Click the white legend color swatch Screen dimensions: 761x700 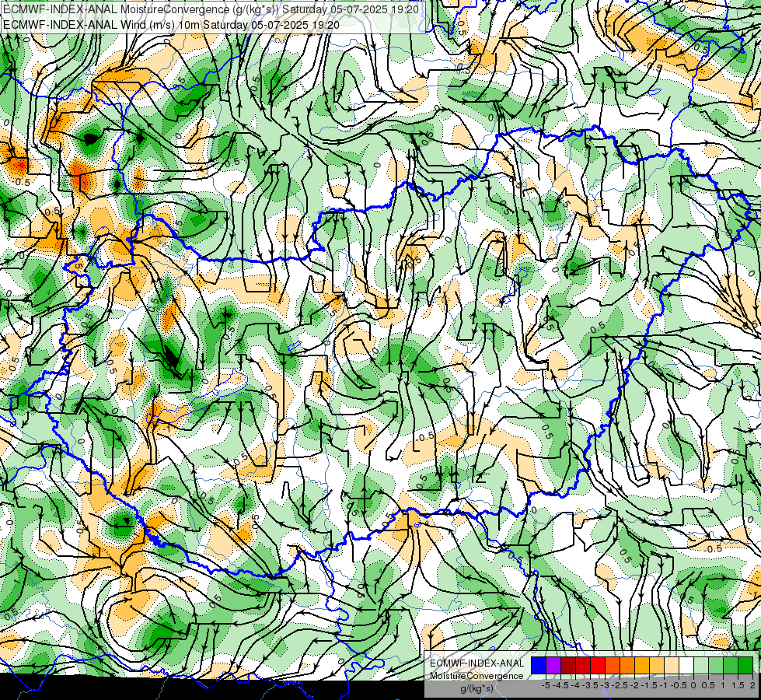pyautogui.click(x=686, y=665)
